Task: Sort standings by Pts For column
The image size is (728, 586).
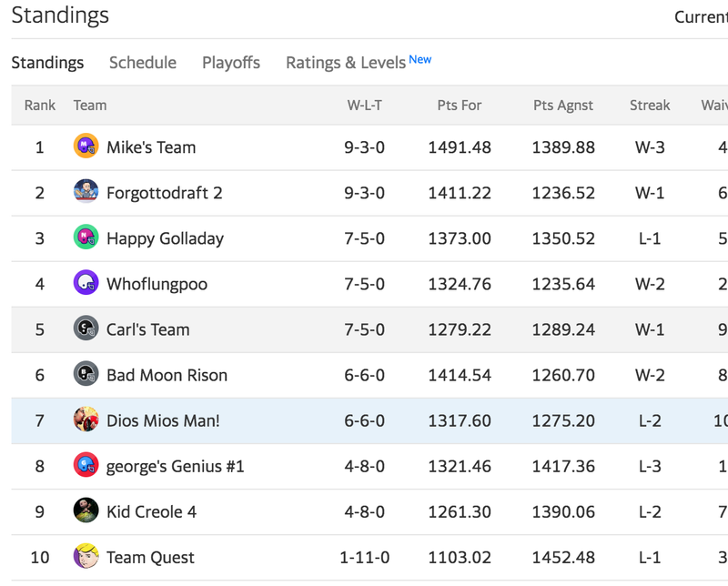Action: [460, 106]
